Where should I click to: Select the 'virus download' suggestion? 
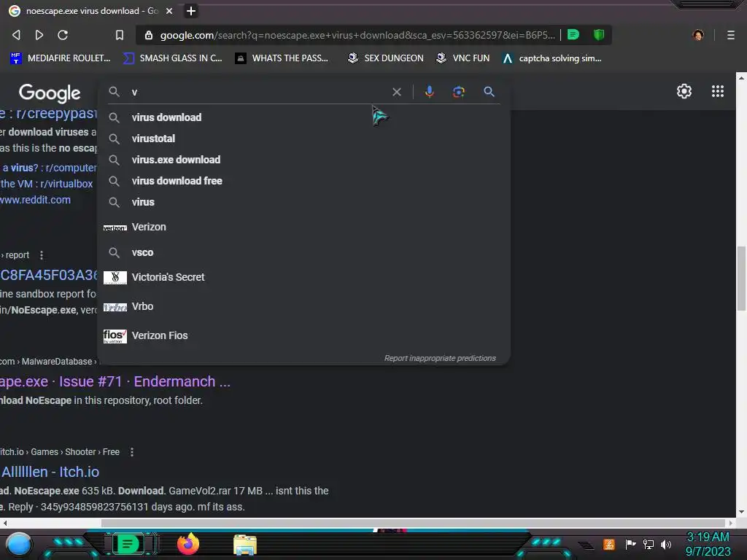coord(303,117)
